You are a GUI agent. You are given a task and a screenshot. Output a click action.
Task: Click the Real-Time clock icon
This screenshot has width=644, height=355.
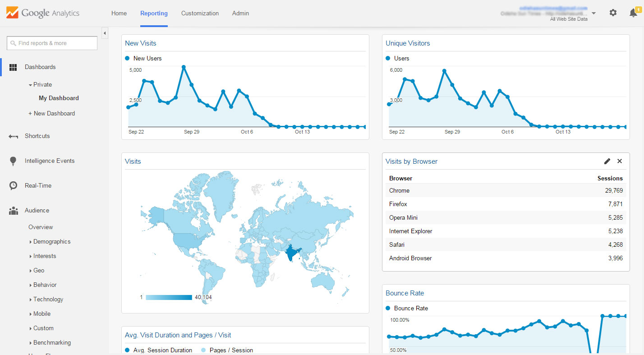coord(13,186)
